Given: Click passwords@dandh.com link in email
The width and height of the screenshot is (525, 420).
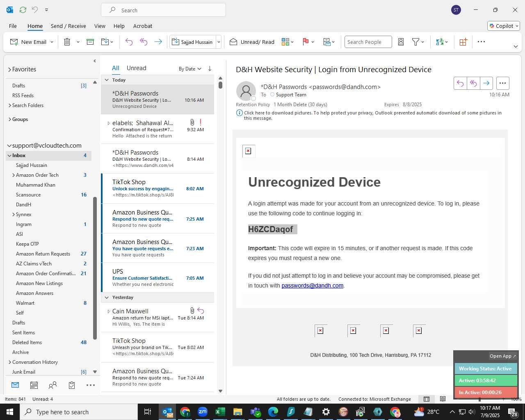Looking at the screenshot, I should tap(313, 285).
